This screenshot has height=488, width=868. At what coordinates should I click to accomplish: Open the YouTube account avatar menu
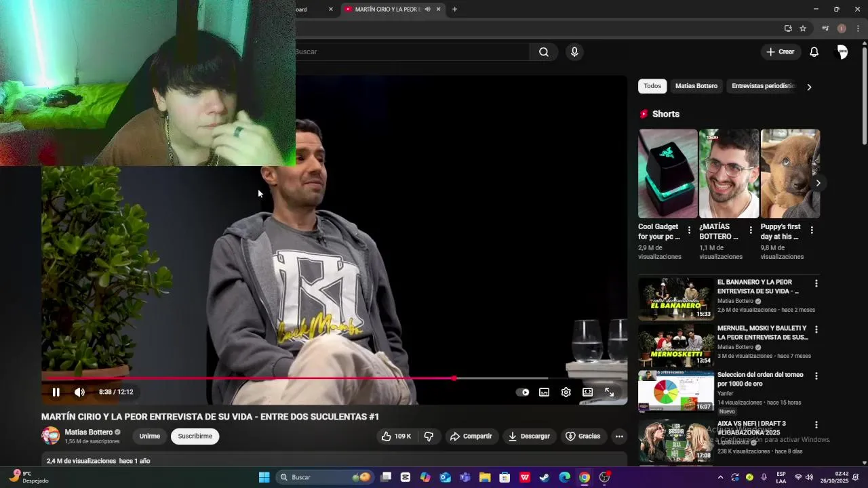click(842, 52)
